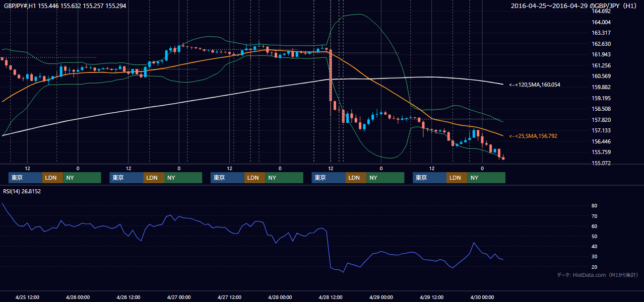Click the 4/27 00:00 date label
The width and height of the screenshot is (644, 302).
pyautogui.click(x=179, y=297)
